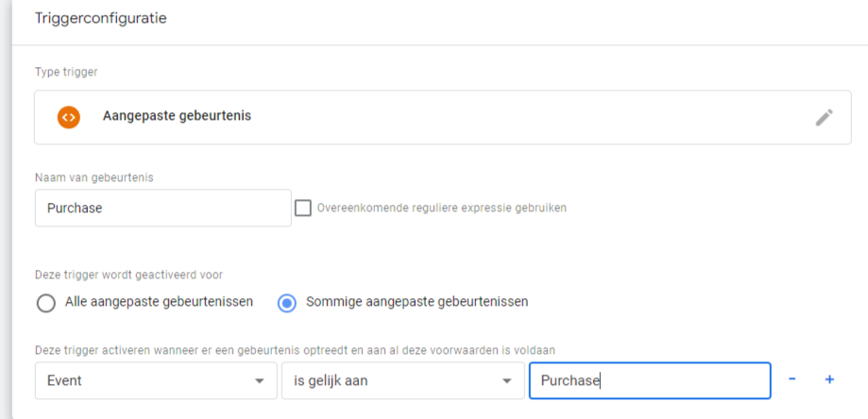Click the "Alle aangepaste gebeurtenissen" label text

pos(159,303)
